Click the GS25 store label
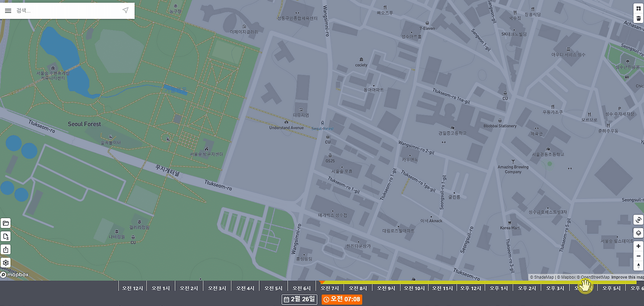Image resolution: width=644 pixels, height=306 pixels. coord(330,161)
